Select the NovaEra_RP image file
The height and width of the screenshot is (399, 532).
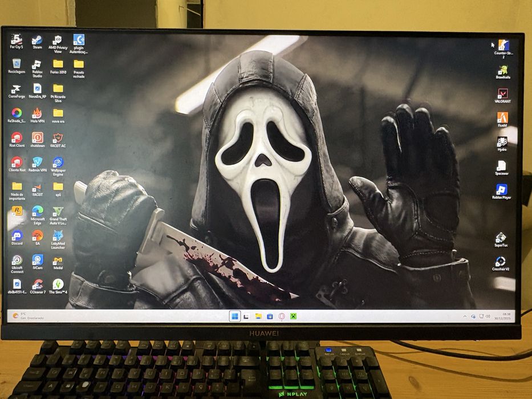pos(37,92)
